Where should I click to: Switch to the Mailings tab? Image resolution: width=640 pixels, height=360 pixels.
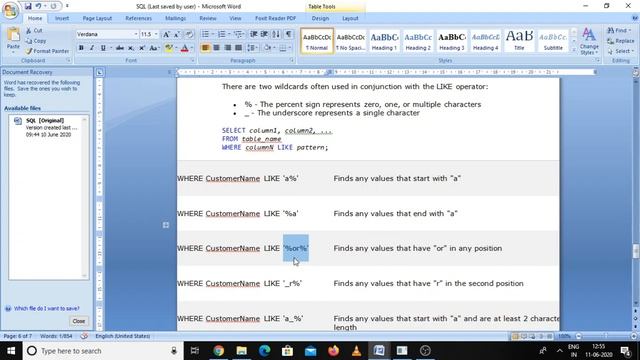tap(176, 18)
